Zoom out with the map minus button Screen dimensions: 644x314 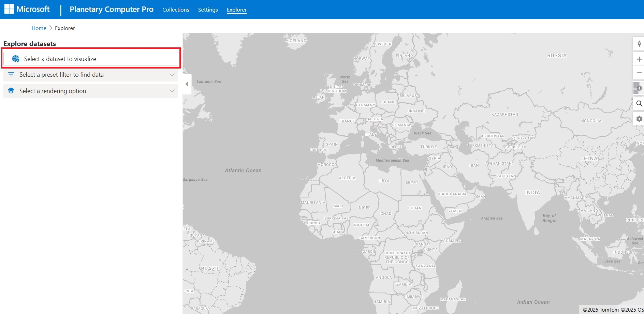point(639,73)
